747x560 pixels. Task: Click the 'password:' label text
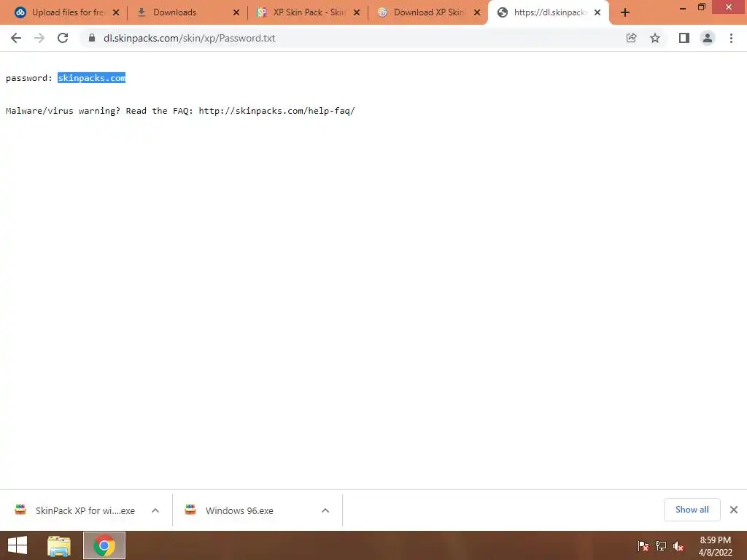tap(29, 78)
